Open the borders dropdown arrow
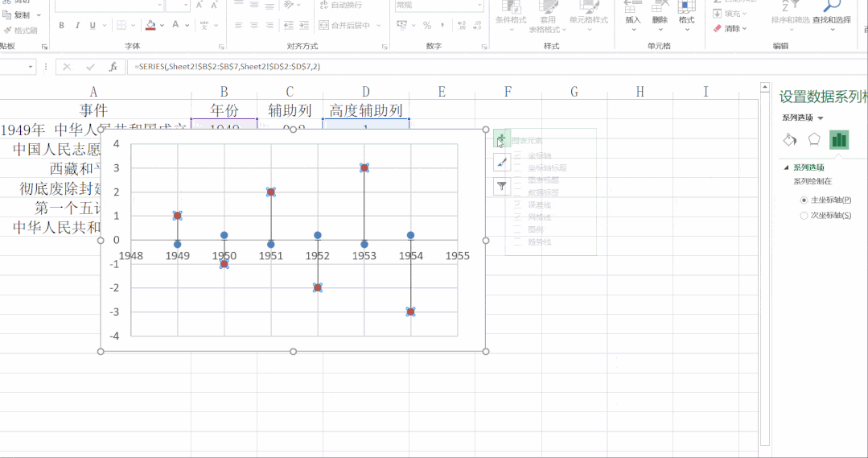868x458 pixels. [133, 26]
